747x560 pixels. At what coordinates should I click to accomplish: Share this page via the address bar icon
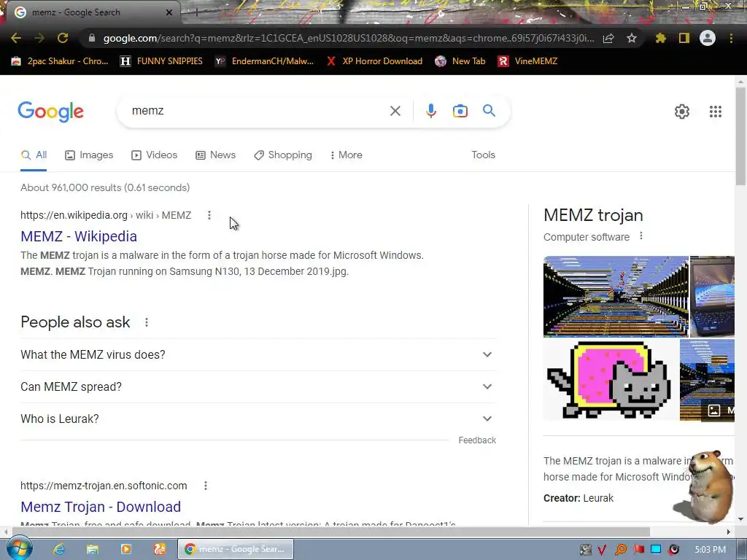608,38
